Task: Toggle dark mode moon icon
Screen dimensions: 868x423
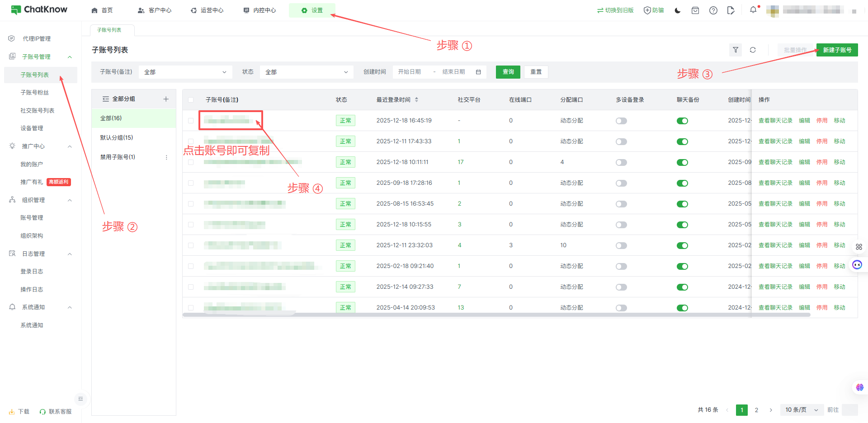Action: pos(677,10)
